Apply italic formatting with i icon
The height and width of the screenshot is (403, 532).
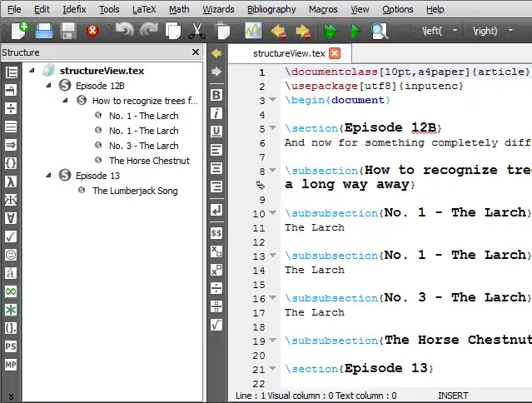point(216,113)
